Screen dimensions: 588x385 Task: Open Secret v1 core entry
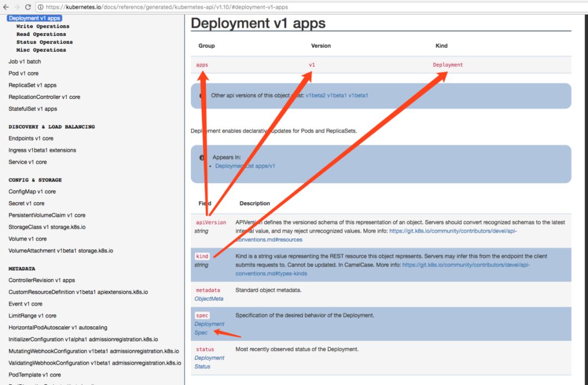tap(27, 203)
